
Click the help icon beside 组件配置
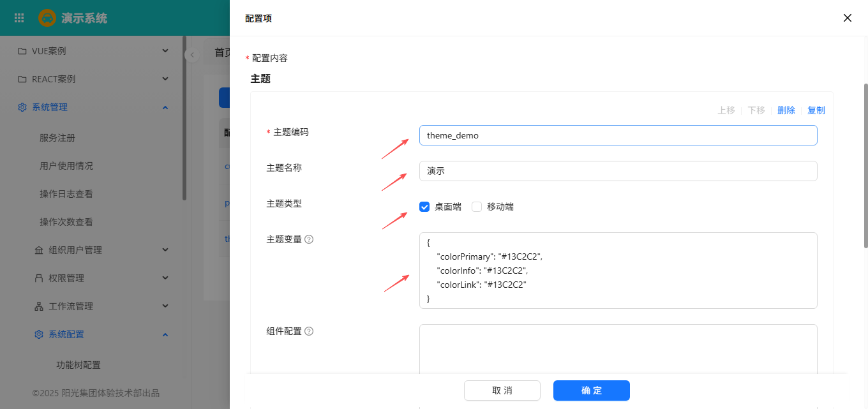click(x=309, y=331)
